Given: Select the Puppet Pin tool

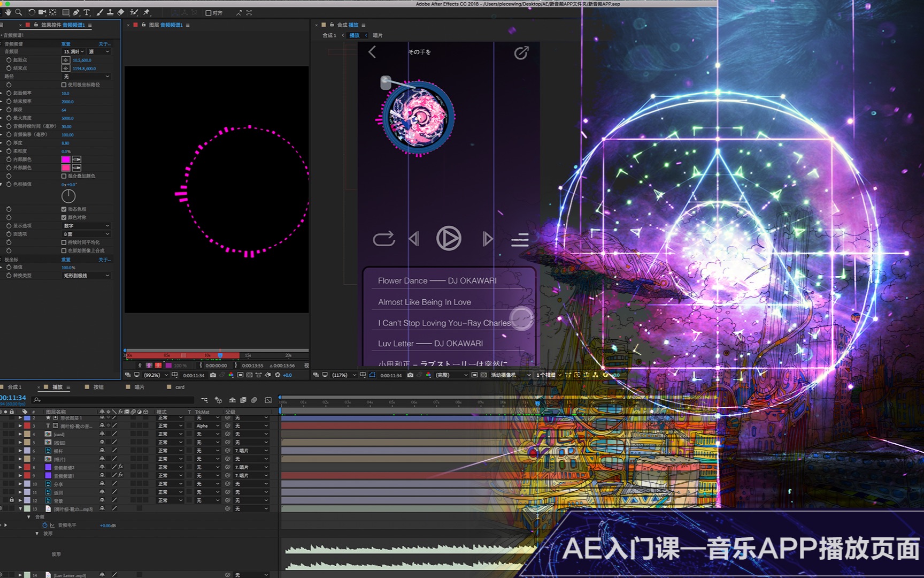Looking at the screenshot, I should [148, 12].
